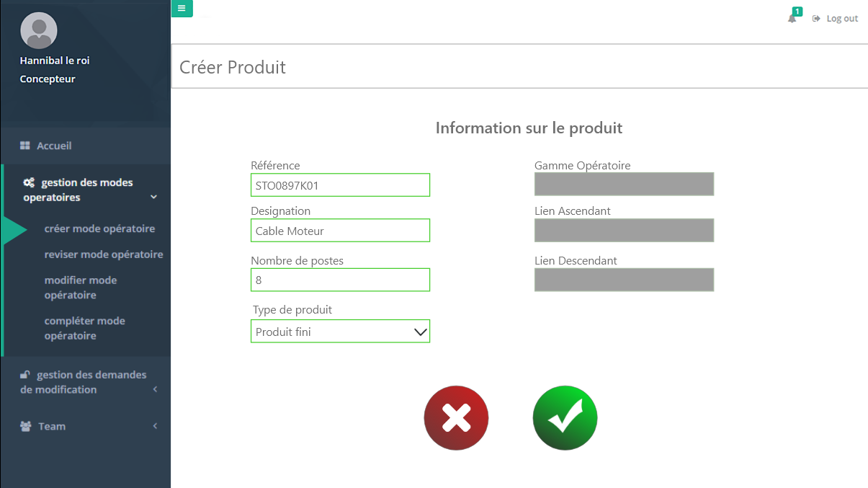The width and height of the screenshot is (868, 488).
Task: Open the notification bell with badge
Action: point(793,17)
